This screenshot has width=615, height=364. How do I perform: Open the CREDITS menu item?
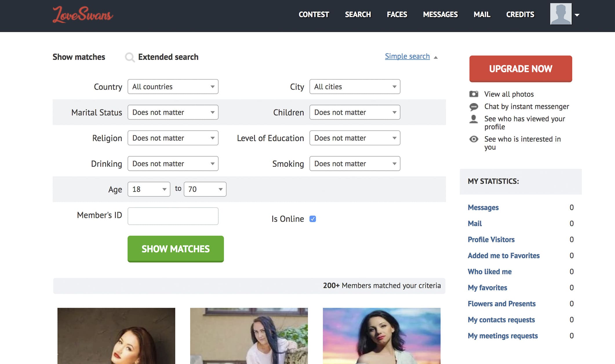point(520,14)
